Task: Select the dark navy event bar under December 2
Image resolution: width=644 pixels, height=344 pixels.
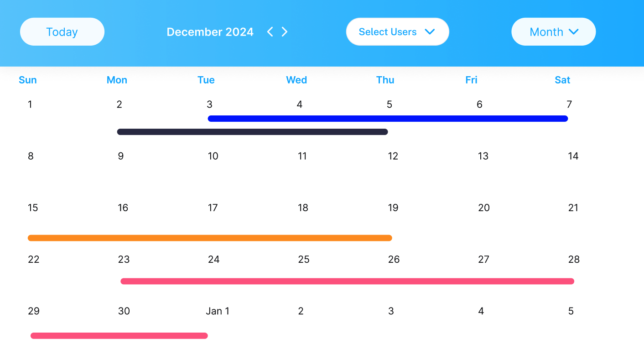Action: (252, 132)
